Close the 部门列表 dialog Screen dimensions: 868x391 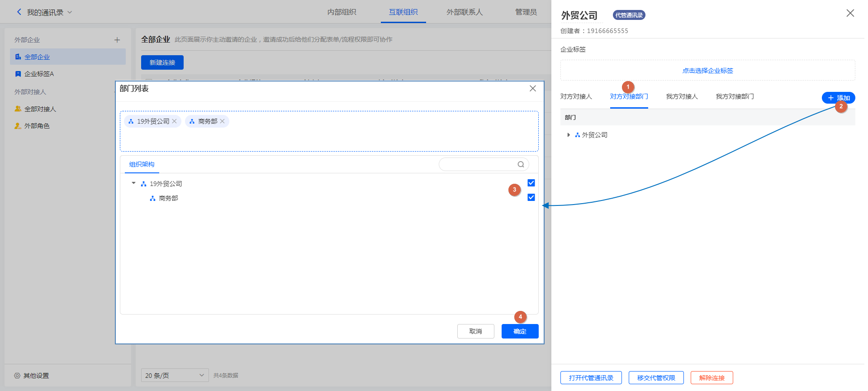(x=533, y=89)
